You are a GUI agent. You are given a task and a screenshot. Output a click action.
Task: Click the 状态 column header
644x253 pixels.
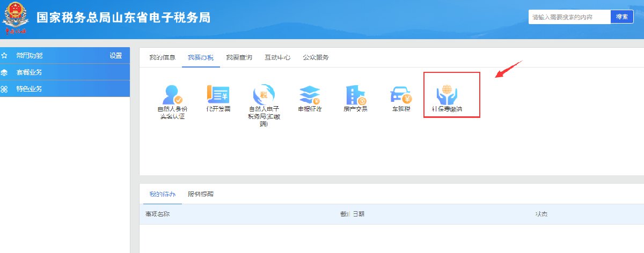point(541,214)
